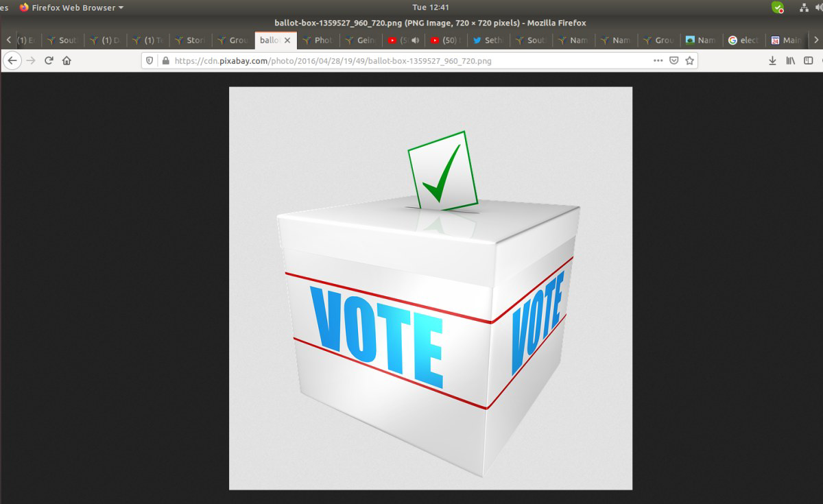Viewport: 823px width, 504px height.
Task: Reload the current page
Action: click(x=49, y=60)
